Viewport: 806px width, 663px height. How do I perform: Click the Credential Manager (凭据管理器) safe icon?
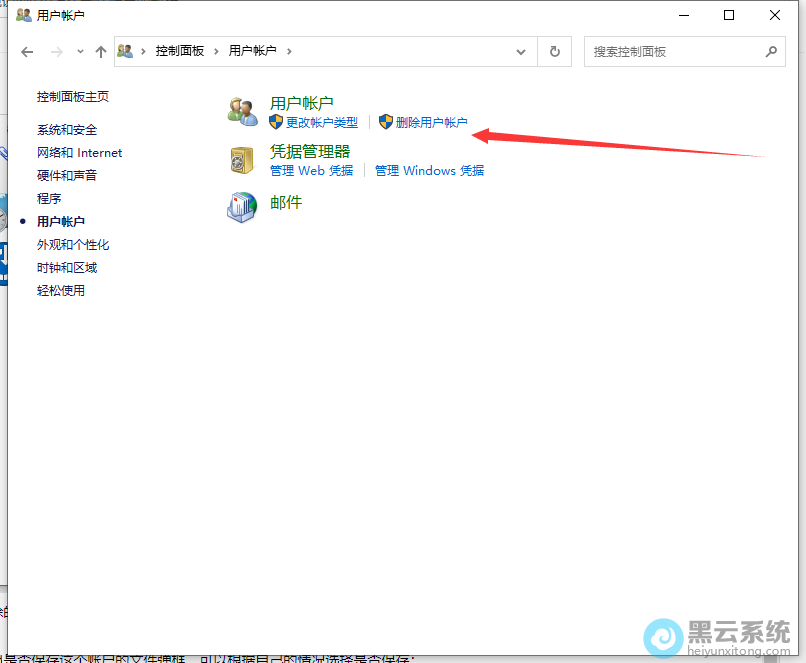[x=242, y=160]
